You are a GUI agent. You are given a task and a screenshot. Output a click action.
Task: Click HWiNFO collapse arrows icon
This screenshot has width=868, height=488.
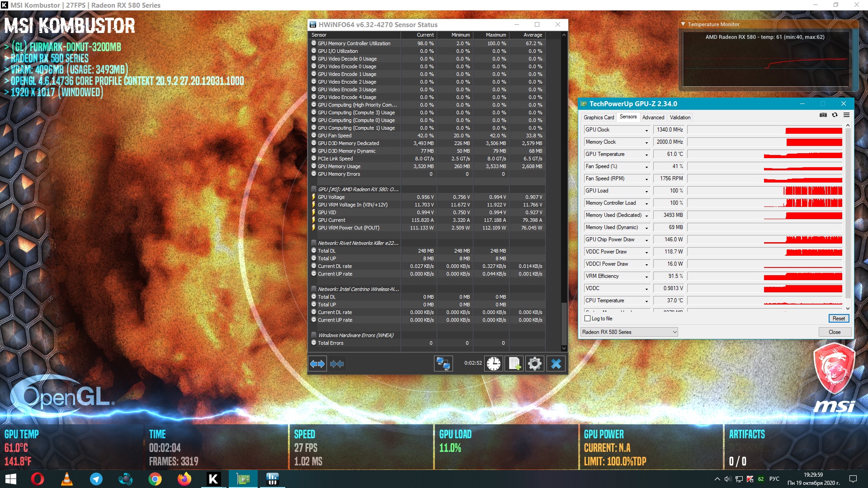pyautogui.click(x=337, y=364)
